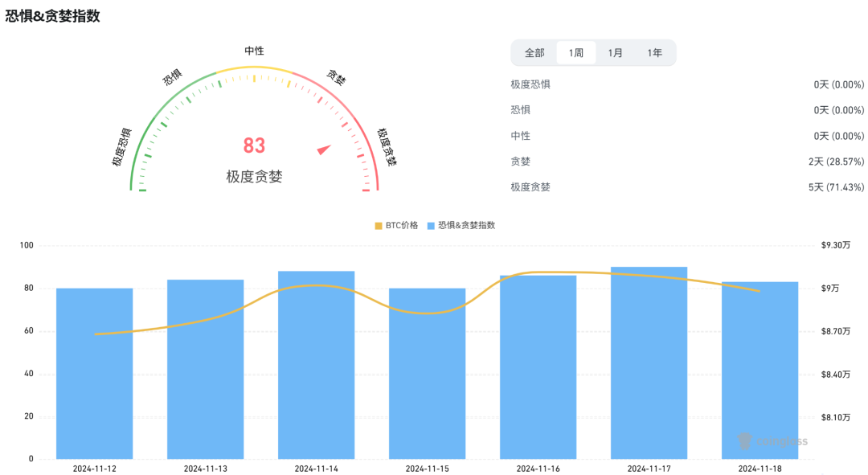Image resolution: width=868 pixels, height=475 pixels.
Task: Click the 极度恐惧 row label in stats list
Action: click(x=530, y=84)
